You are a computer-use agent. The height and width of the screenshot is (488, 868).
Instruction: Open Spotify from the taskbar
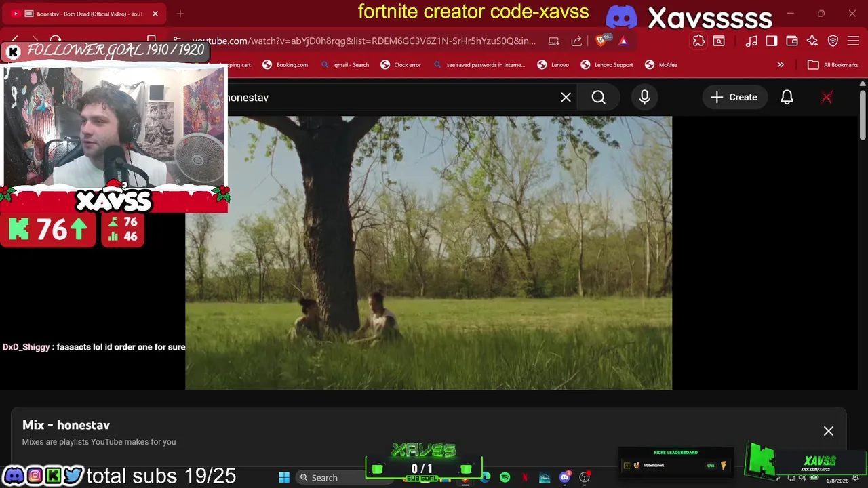tap(505, 478)
